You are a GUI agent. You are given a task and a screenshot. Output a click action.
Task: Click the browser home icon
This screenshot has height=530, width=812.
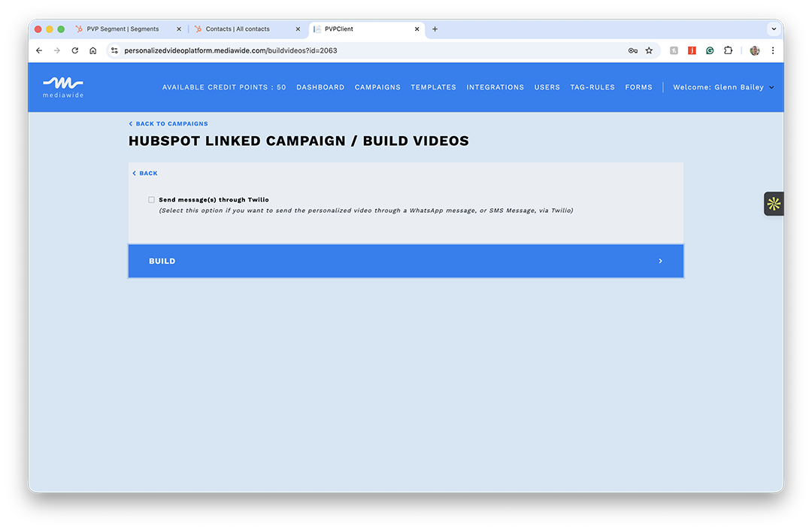point(92,50)
